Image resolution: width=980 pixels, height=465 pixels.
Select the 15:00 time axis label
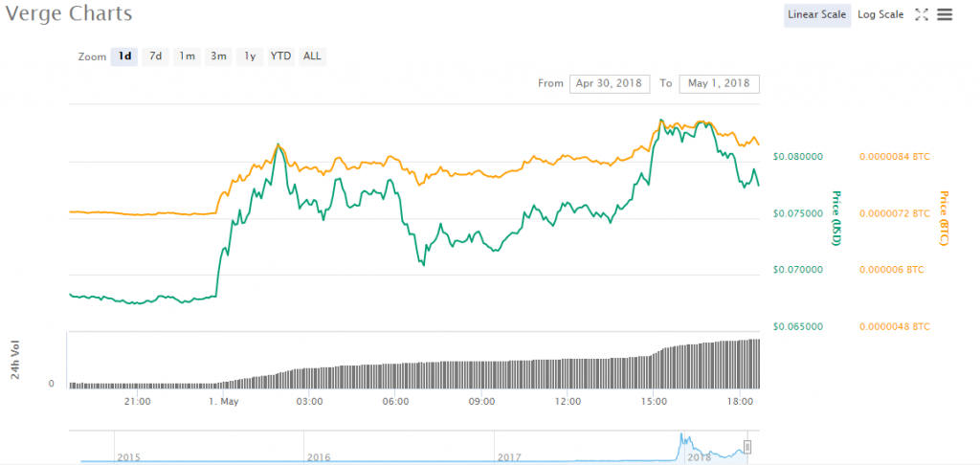(x=653, y=402)
